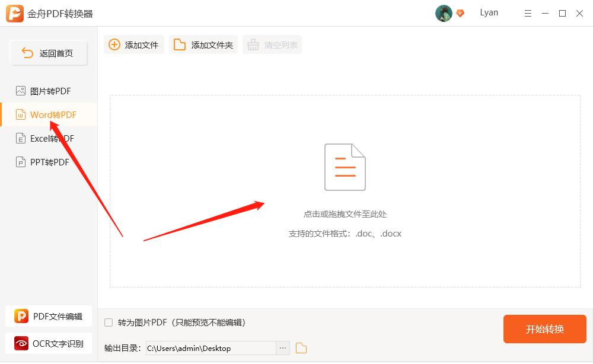Viewport: 593px width, 364px height.
Task: Return to the home page with 返回首页
Action: pos(49,53)
